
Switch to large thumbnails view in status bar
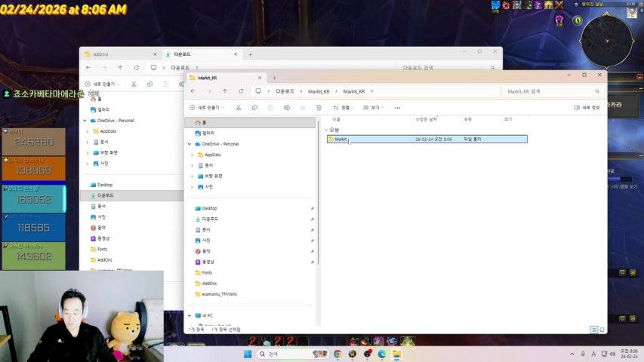[601, 330]
